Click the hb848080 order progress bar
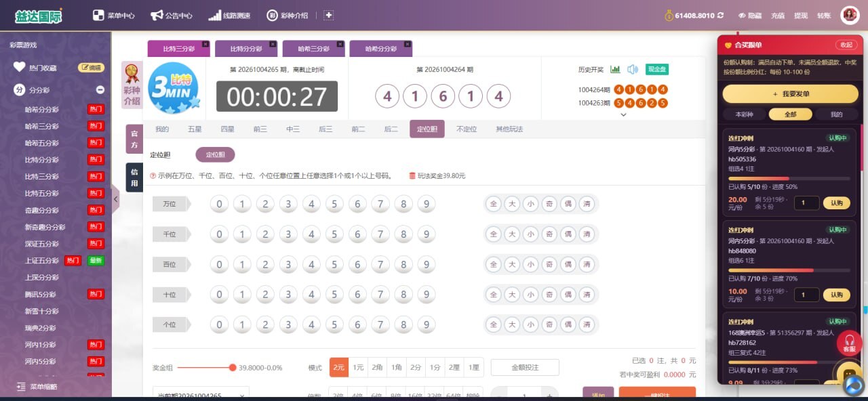The image size is (868, 401). pyautogui.click(x=789, y=270)
